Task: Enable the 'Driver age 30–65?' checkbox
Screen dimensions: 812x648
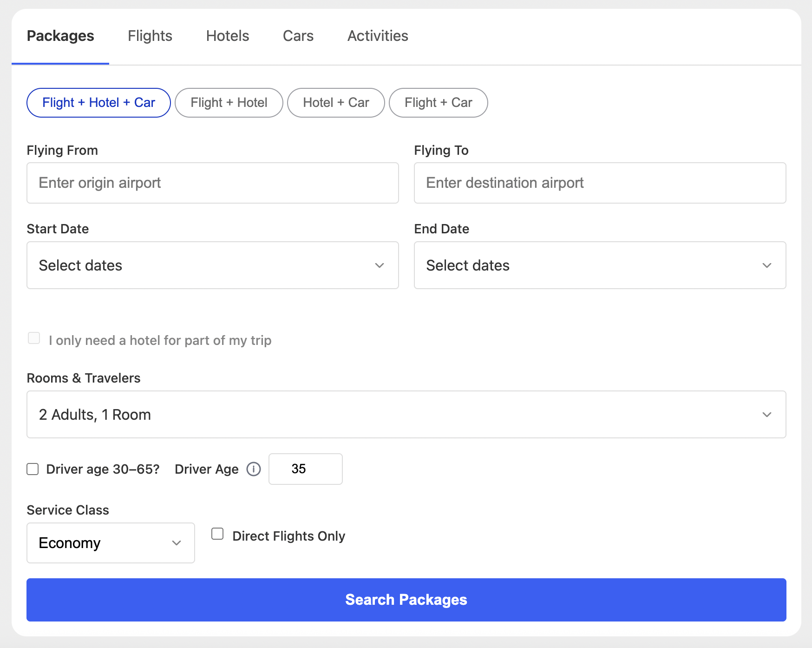Action: (32, 469)
